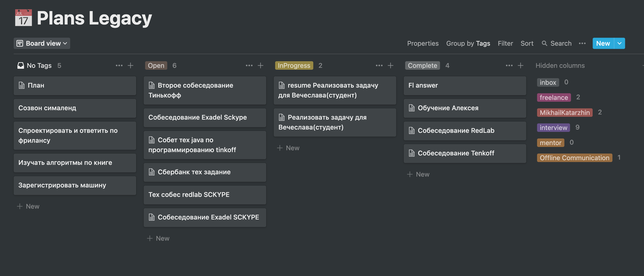Image resolution: width=644 pixels, height=276 pixels.
Task: Click + New under Open column
Action: [x=158, y=238]
